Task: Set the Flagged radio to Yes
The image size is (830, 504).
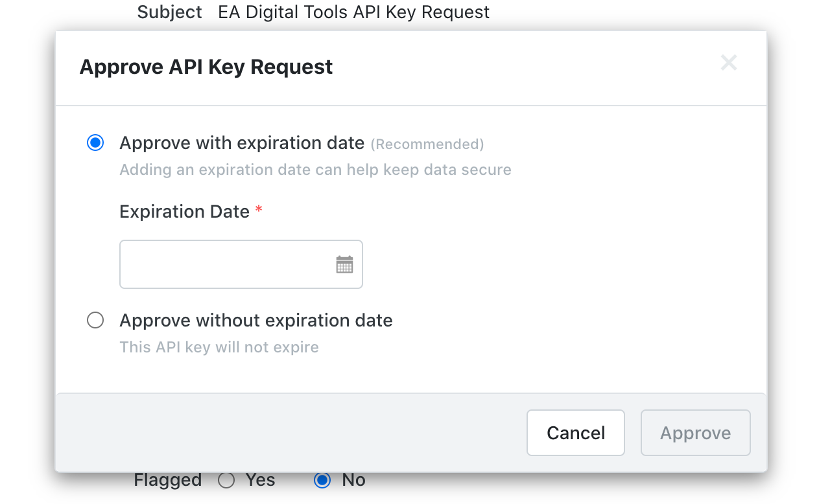Action: click(x=226, y=480)
